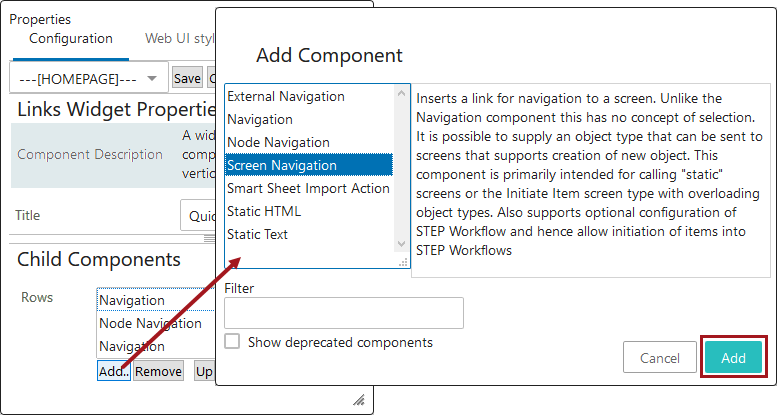Pick Smart Sheet Import Action component
The width and height of the screenshot is (777, 415).
click(308, 189)
